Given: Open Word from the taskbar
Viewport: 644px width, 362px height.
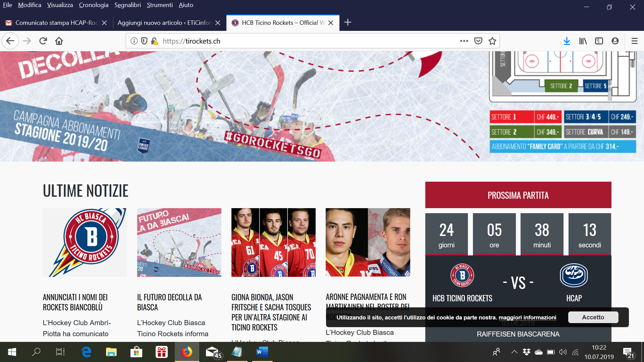Looking at the screenshot, I should [x=262, y=352].
